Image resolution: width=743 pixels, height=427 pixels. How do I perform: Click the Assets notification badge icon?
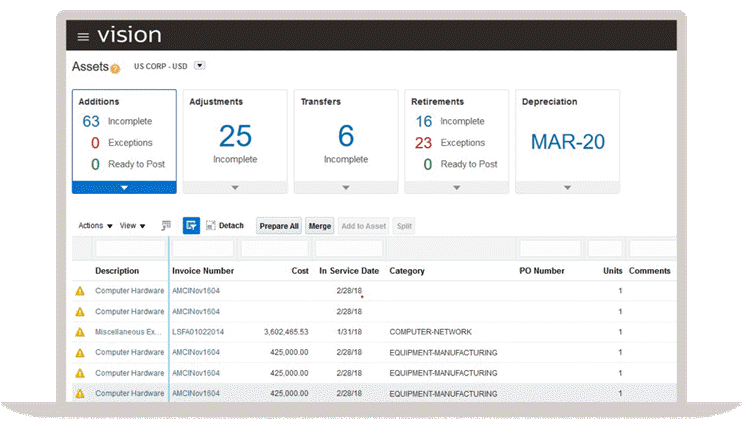115,69
